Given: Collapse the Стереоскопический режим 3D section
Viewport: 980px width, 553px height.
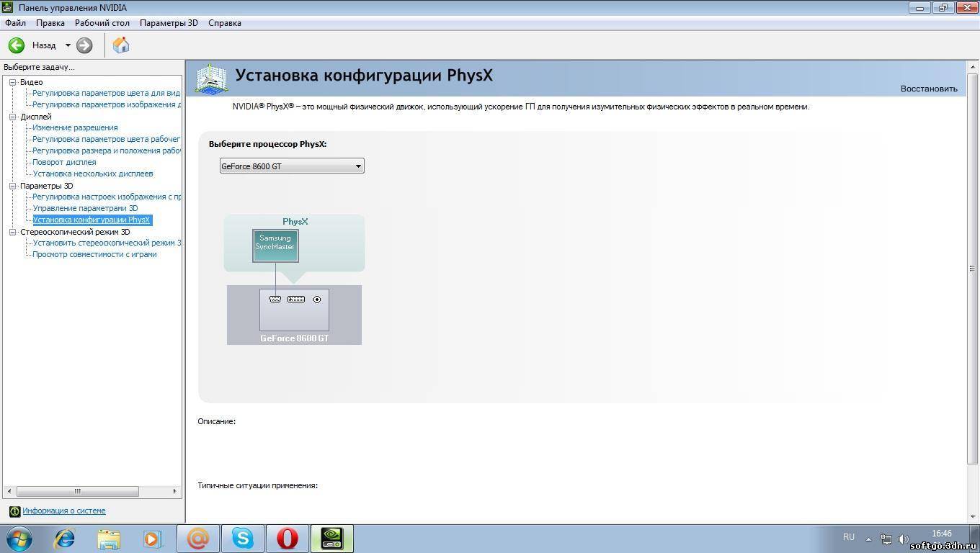Looking at the screenshot, I should click(x=13, y=232).
